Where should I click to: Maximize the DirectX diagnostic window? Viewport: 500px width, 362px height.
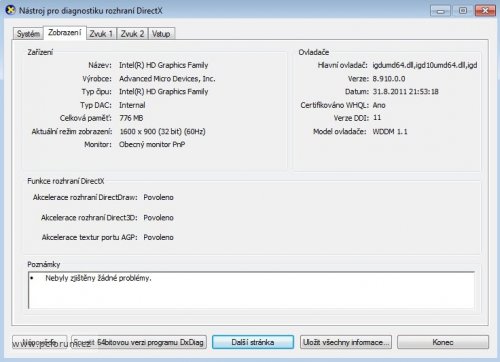pyautogui.click(x=463, y=11)
